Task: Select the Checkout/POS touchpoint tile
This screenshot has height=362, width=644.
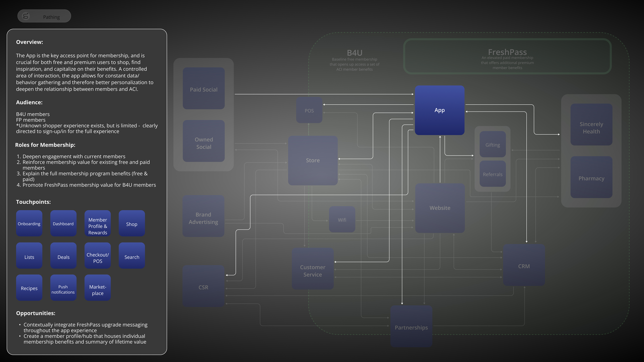Action: click(x=97, y=256)
